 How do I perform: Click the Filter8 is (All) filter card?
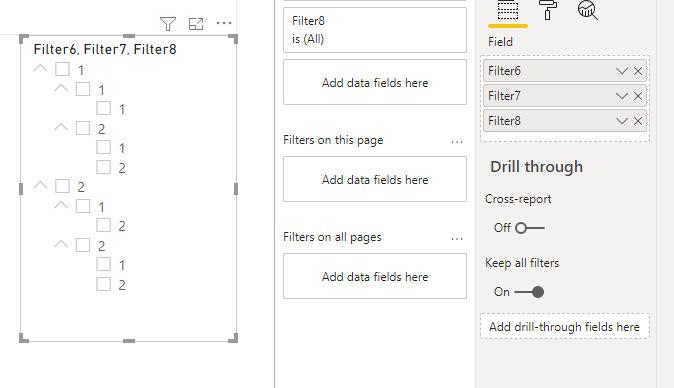coord(375,30)
